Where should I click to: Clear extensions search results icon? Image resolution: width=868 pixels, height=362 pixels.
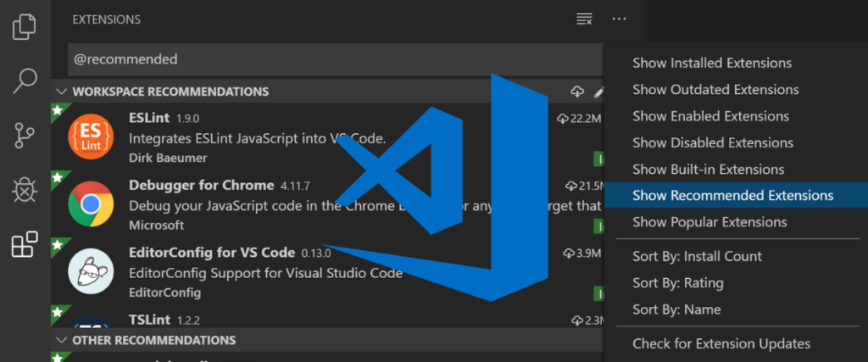click(x=584, y=19)
